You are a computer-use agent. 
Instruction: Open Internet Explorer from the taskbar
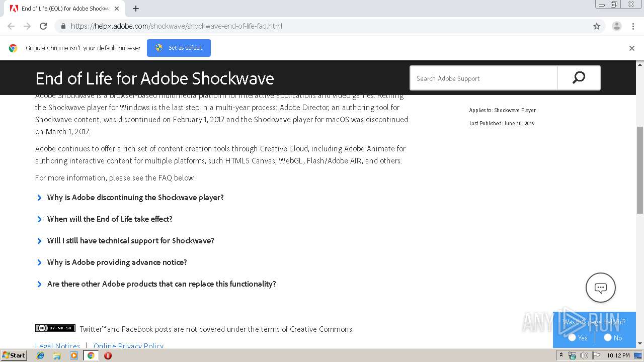40,355
